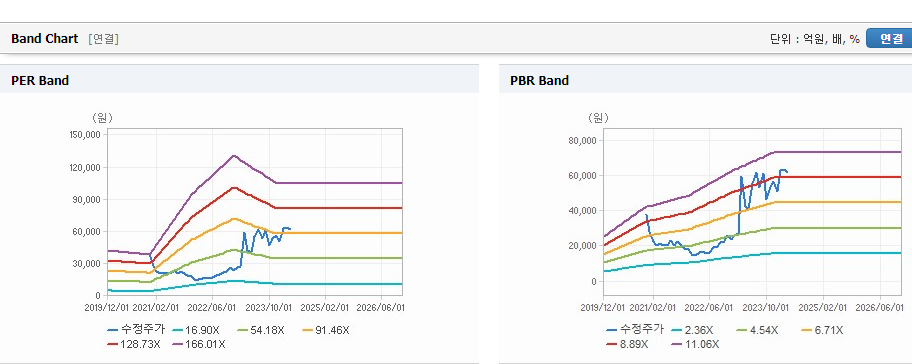The width and height of the screenshot is (912, 364).
Task: Click 2026/06/01 on PBR chart x-axis
Action: pos(879,307)
